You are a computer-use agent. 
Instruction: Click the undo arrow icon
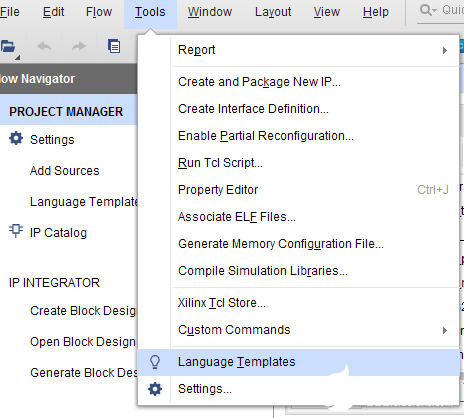(x=44, y=46)
